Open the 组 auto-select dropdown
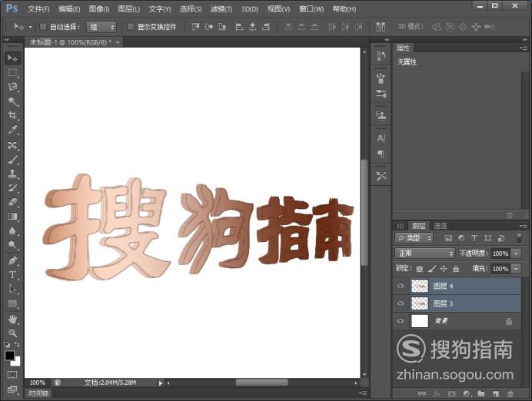Image resolution: width=532 pixels, height=401 pixels. pos(101,27)
